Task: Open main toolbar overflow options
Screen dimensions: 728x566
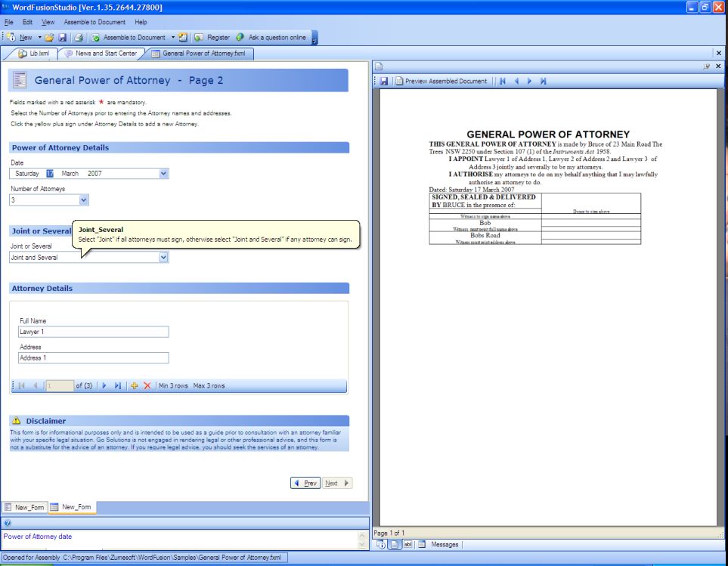Action: pyautogui.click(x=314, y=38)
